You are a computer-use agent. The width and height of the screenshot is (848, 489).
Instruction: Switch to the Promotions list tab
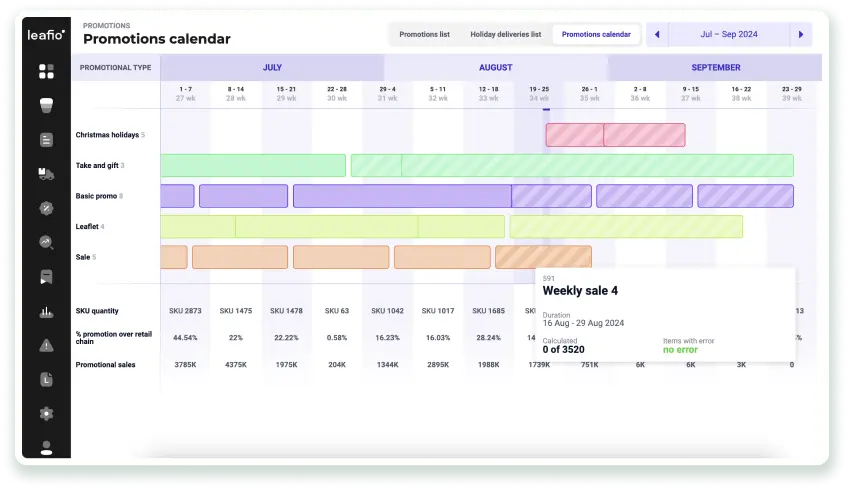click(x=424, y=35)
